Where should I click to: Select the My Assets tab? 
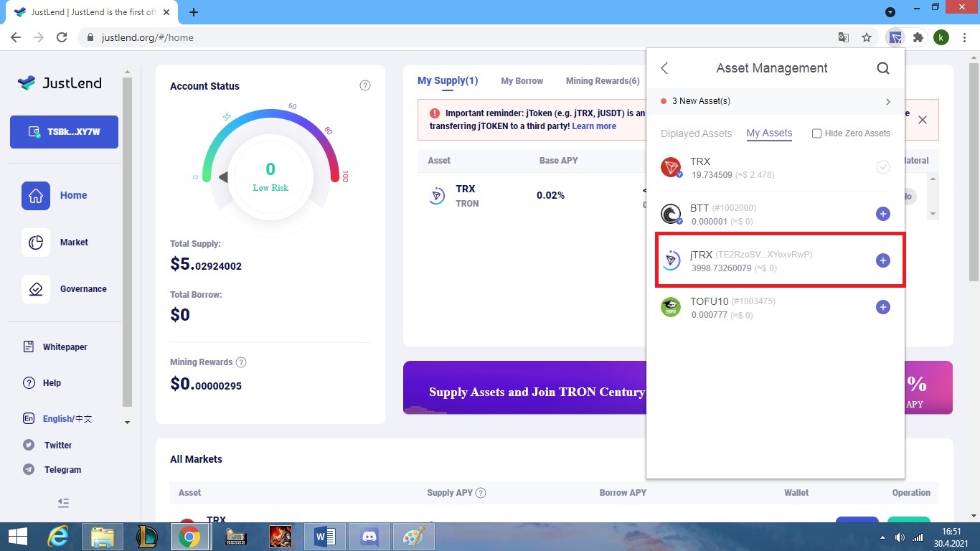769,133
